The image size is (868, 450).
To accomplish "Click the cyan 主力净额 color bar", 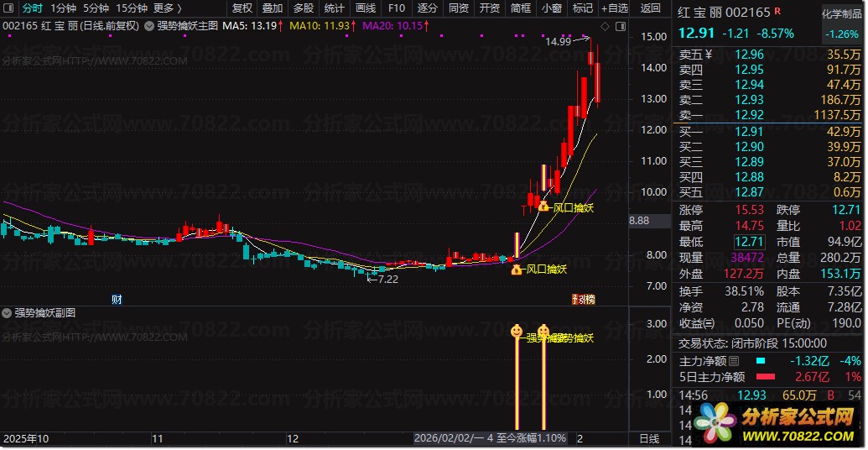I will click(761, 361).
